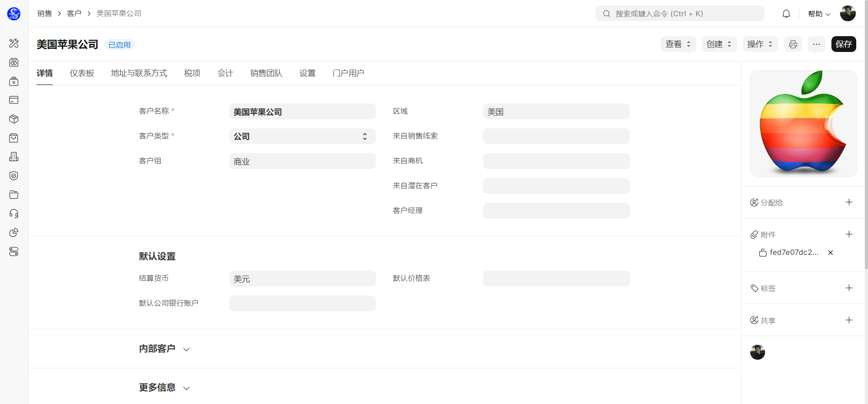Open the 操作 dropdown
Viewport: 868px width, 404px height.
pyautogui.click(x=760, y=44)
